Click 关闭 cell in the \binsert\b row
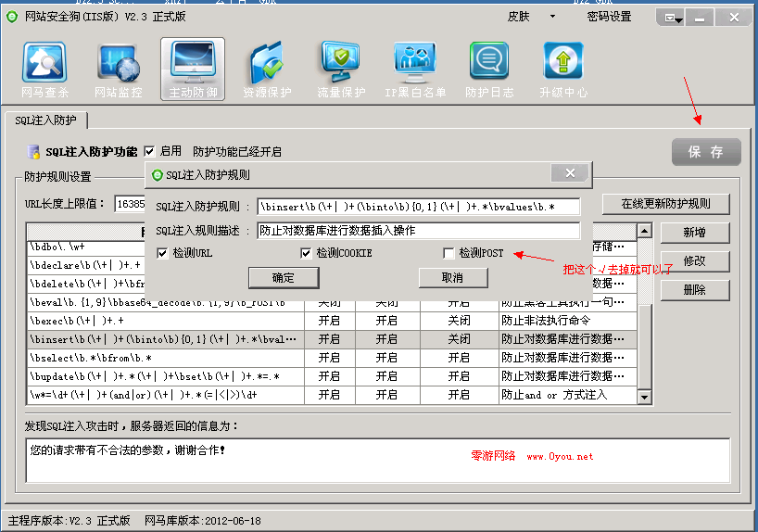This screenshot has width=758, height=532. point(459,339)
